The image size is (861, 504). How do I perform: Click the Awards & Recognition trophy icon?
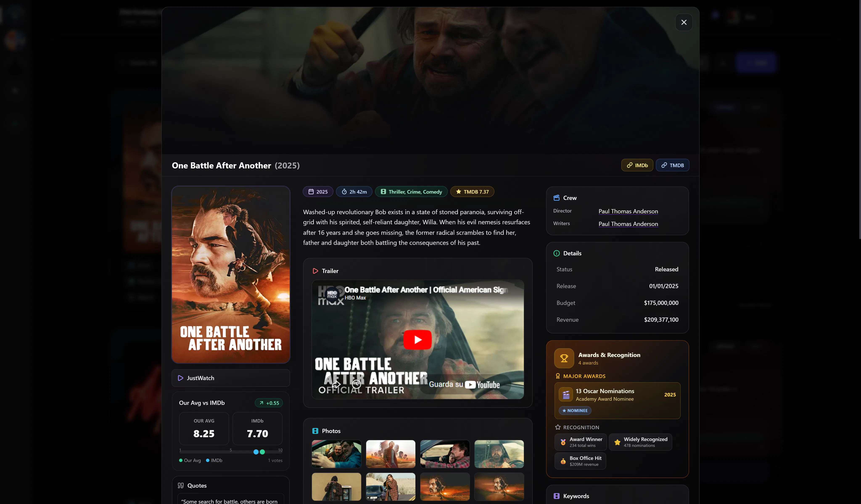[564, 358]
